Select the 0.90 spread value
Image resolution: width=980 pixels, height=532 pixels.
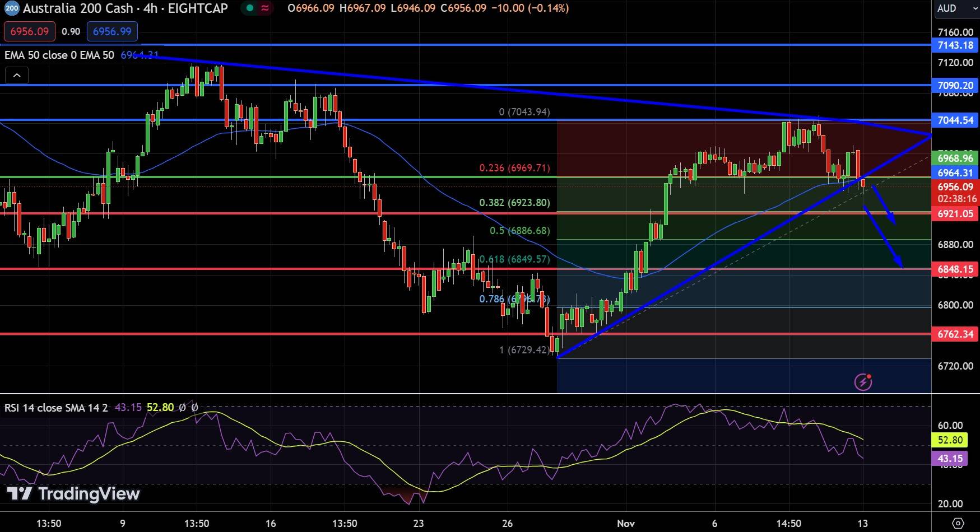(x=71, y=32)
